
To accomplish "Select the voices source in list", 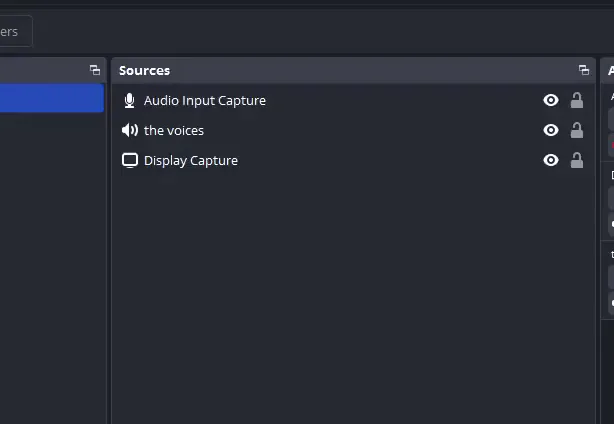I will (300, 131).
